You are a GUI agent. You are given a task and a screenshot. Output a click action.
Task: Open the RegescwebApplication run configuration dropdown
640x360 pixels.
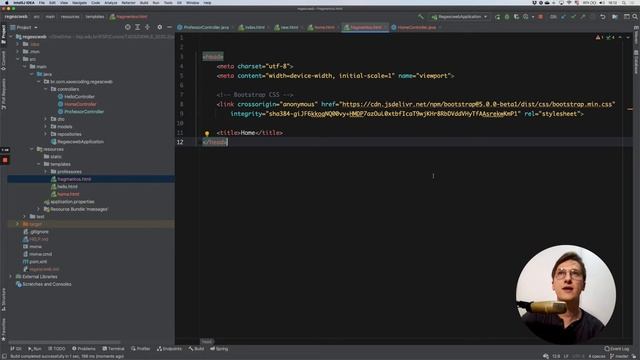pos(459,17)
